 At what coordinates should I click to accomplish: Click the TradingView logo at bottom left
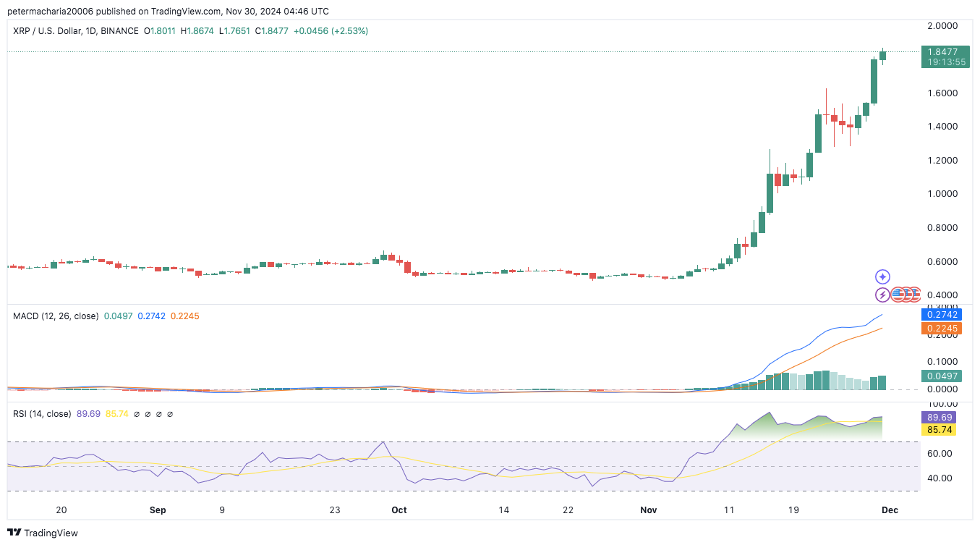[43, 533]
